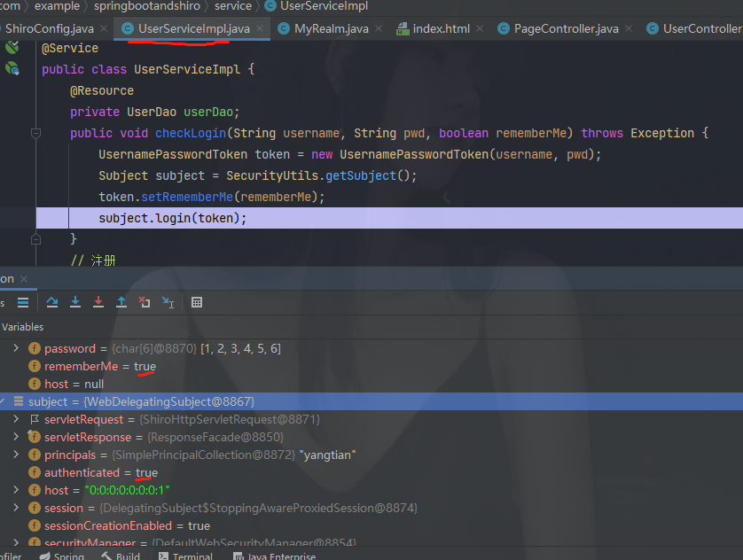The image size is (743, 560).
Task: Collapse the checkLogin method fold marker
Action: 36,133
